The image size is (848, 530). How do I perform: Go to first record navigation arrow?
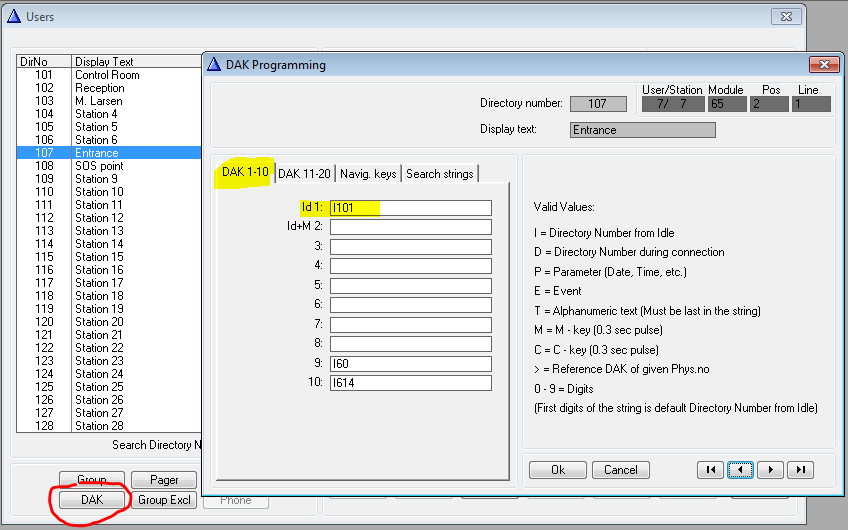click(x=710, y=469)
